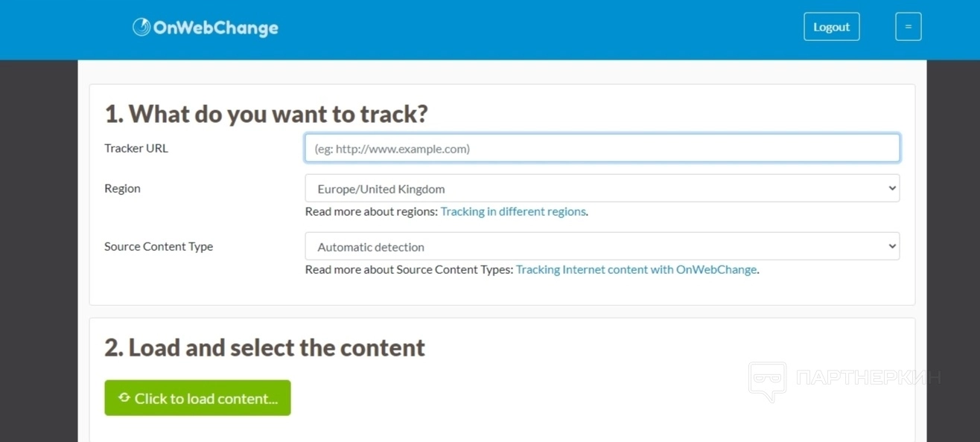Image resolution: width=980 pixels, height=442 pixels.
Task: Click the chevron arrow of the Region select
Action: click(892, 189)
